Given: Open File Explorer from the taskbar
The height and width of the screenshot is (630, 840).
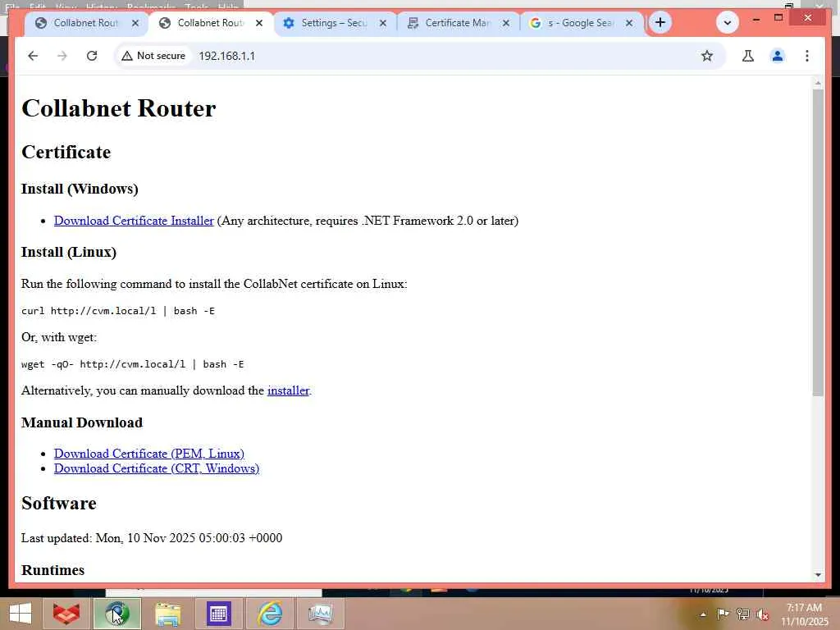Looking at the screenshot, I should pyautogui.click(x=167, y=614).
